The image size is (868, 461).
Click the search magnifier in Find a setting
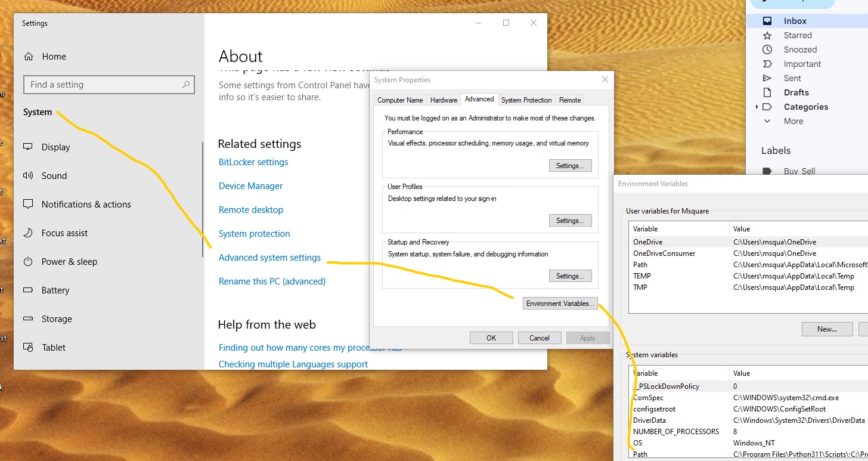point(187,85)
